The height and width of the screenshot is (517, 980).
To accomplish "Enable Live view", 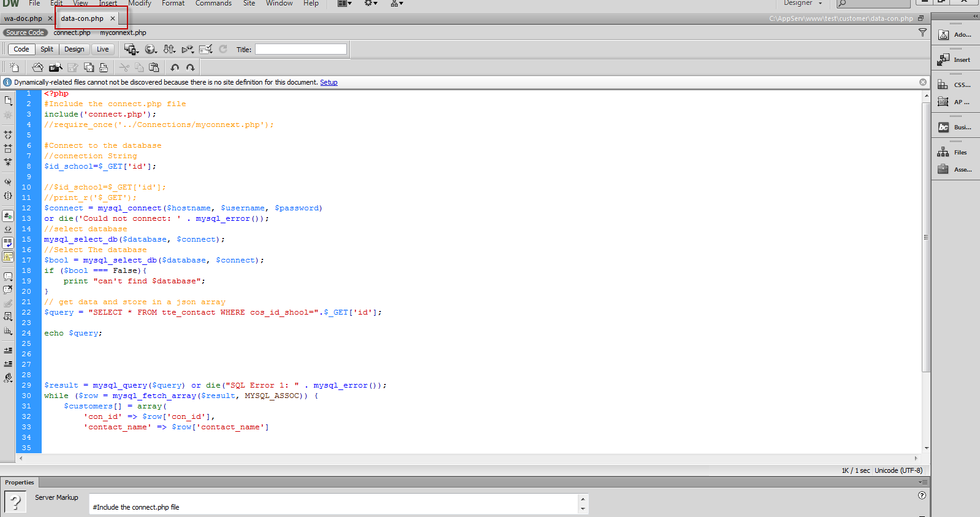I will tap(103, 49).
